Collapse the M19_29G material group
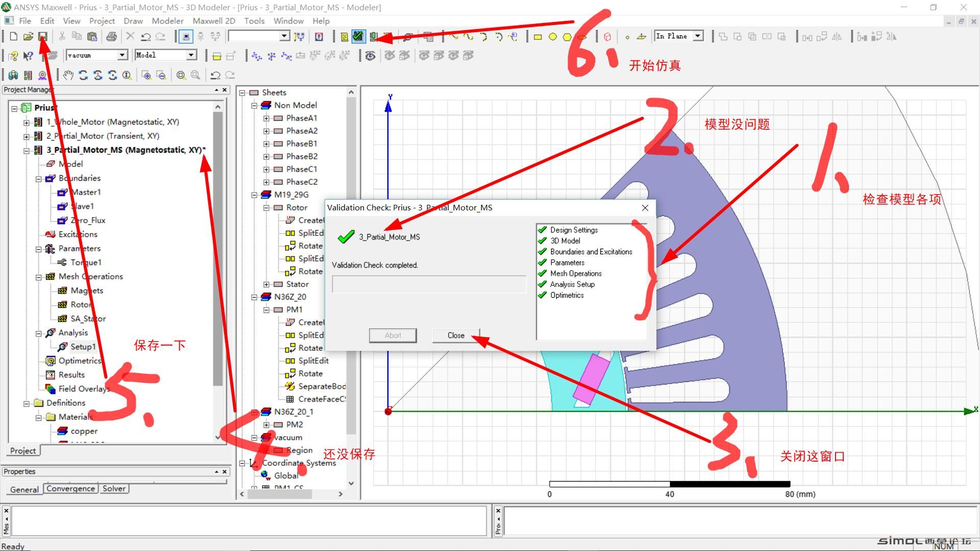The image size is (980, 551). tap(254, 195)
